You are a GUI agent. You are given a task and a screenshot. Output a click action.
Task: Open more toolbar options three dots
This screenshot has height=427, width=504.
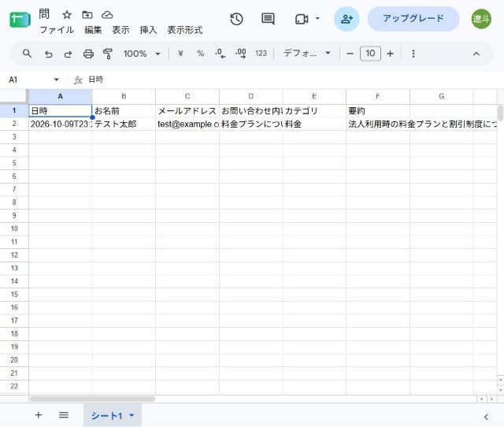(x=413, y=54)
